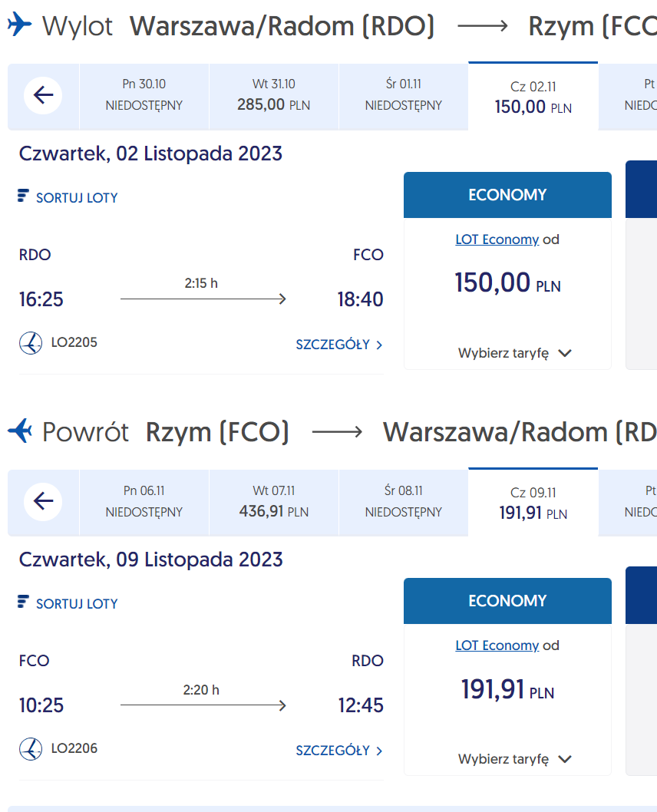Select the Wt 07.11 return date tab
This screenshot has height=812, width=657.
(274, 503)
